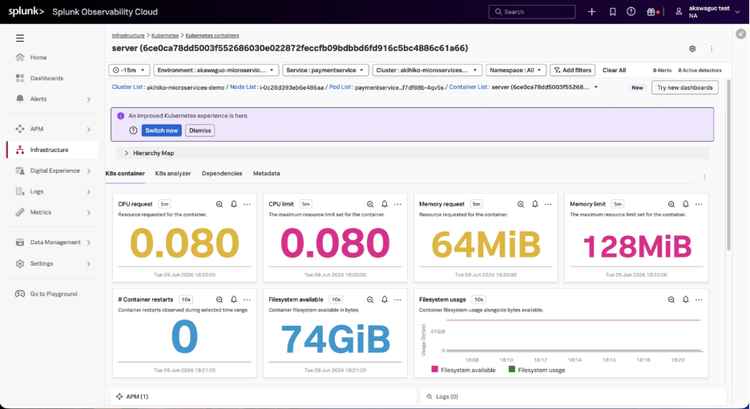Open the what's new gift icon
Image resolution: width=750 pixels, height=409 pixels.
pyautogui.click(x=651, y=11)
